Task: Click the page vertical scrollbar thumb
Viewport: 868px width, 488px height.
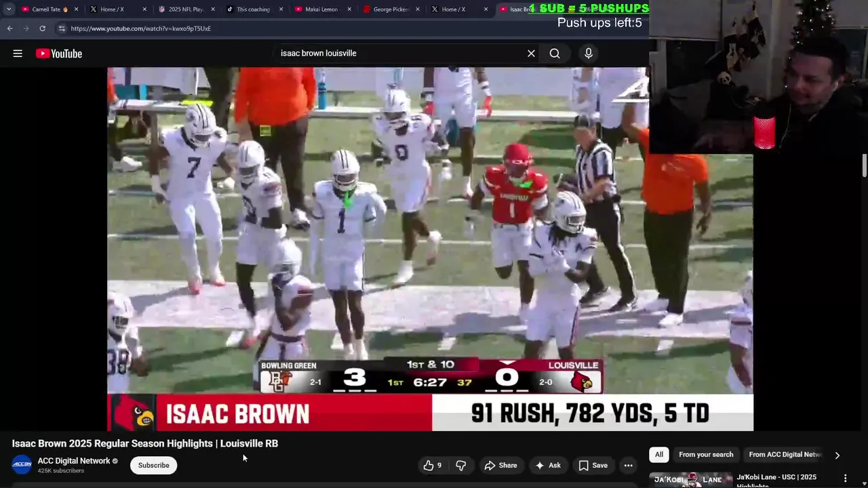Action: coord(865,165)
